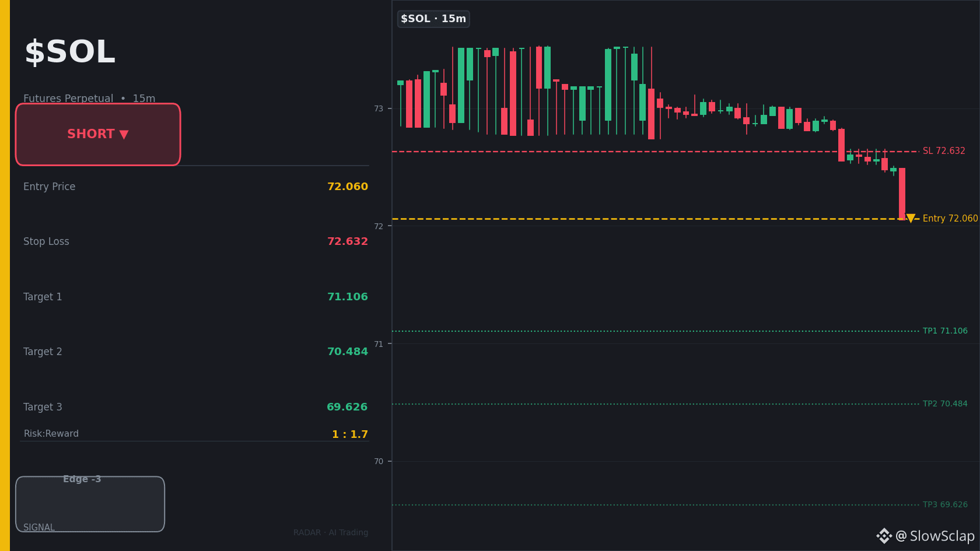
Task: Click the 71 price axis tick
Action: (x=379, y=344)
